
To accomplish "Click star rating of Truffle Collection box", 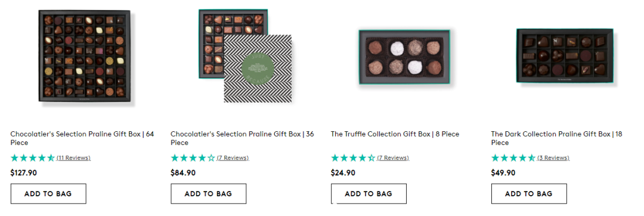I will [x=353, y=158].
